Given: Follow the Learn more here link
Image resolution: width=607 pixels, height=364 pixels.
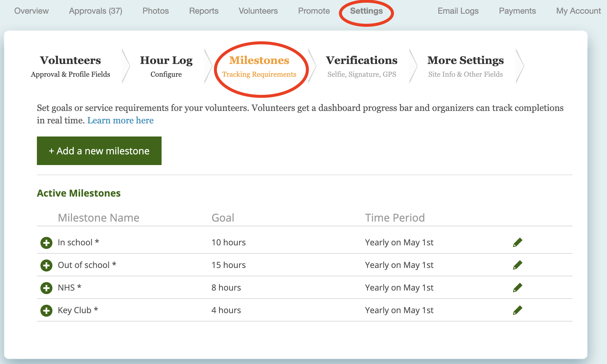Looking at the screenshot, I should coord(121,120).
